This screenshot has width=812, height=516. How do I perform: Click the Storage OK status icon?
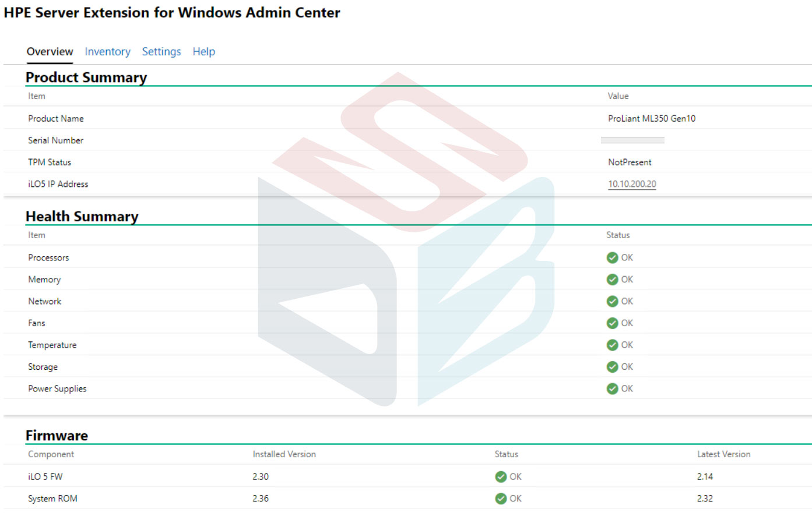point(613,367)
